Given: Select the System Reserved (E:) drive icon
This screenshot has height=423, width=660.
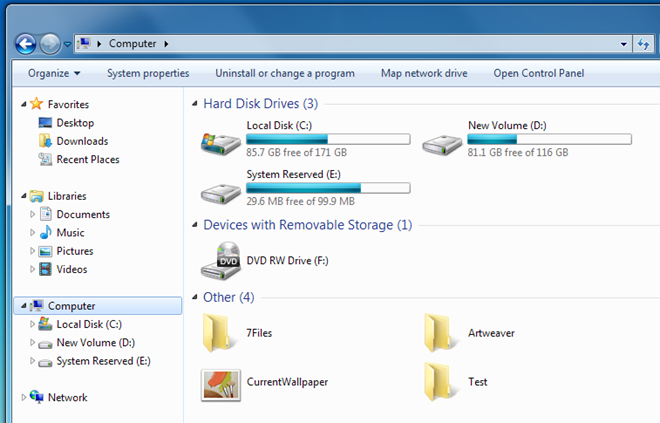Looking at the screenshot, I should pyautogui.click(x=221, y=194).
